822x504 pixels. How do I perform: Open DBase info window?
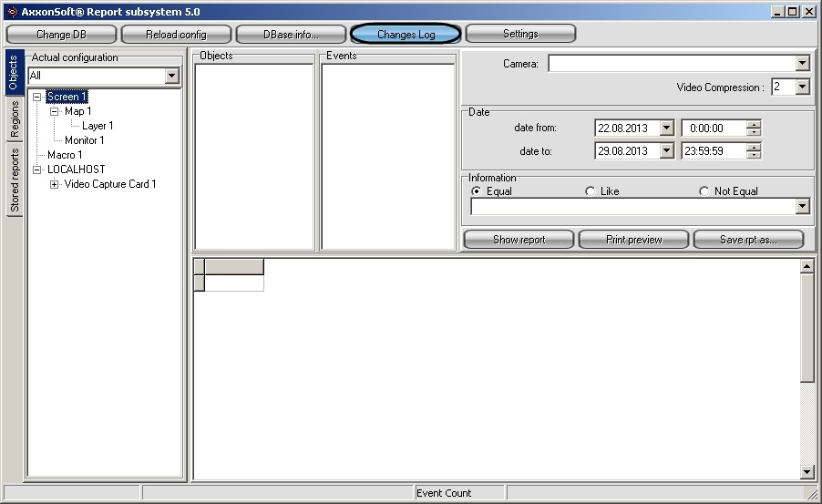pos(291,34)
